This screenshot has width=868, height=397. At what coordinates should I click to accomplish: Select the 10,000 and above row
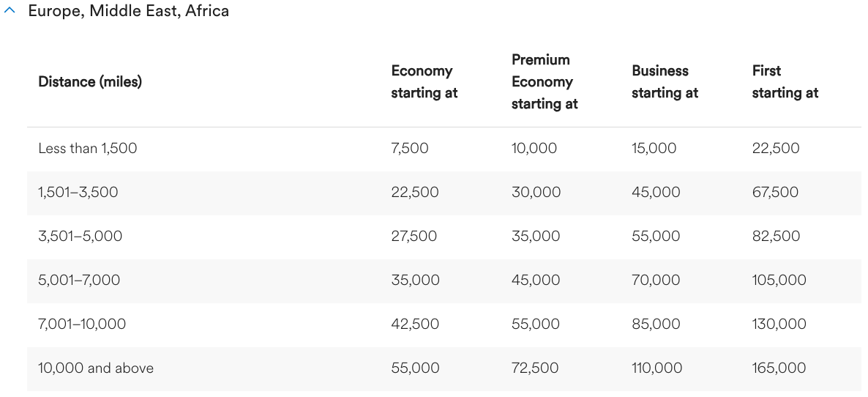click(96, 368)
